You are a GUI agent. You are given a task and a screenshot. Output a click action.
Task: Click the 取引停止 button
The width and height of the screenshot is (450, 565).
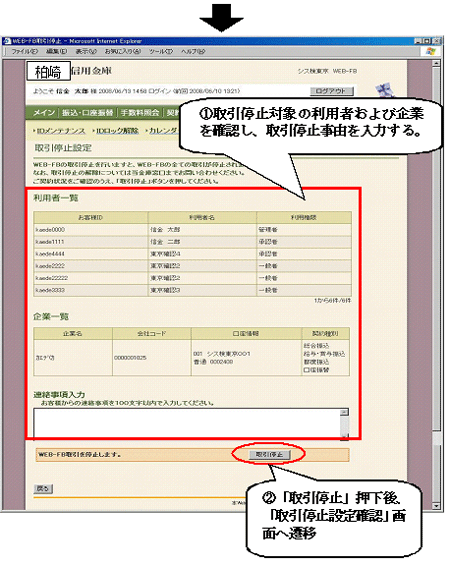click(x=269, y=454)
